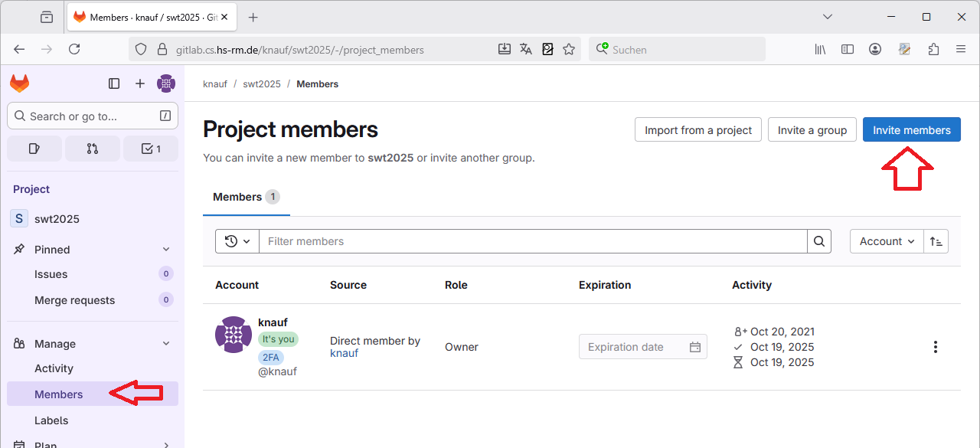Open the user avatar menu in sidebar
This screenshot has width=980, height=448.
[x=166, y=83]
